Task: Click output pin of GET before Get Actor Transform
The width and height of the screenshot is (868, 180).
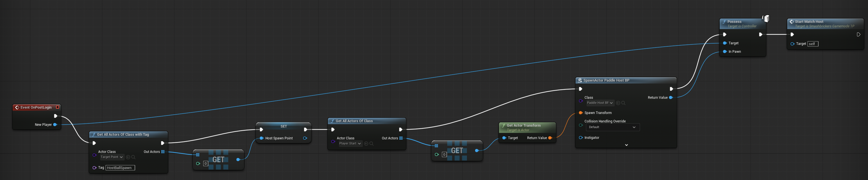Action: (477, 151)
